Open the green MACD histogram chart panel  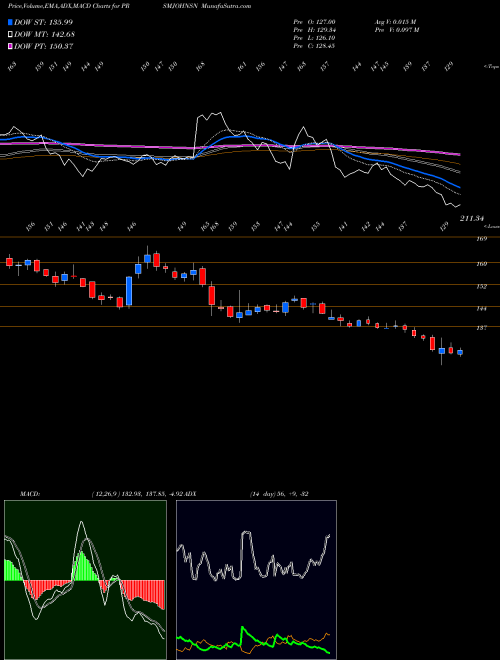(85, 580)
